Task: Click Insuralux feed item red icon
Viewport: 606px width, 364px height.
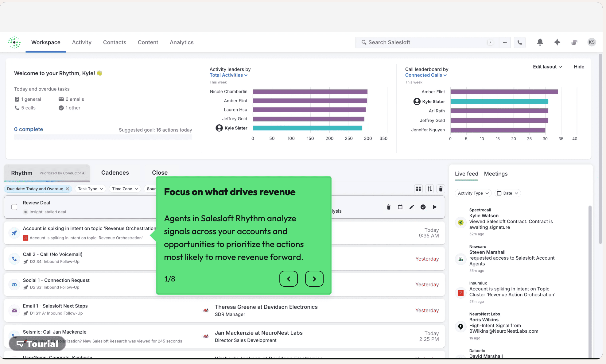Action: click(461, 293)
